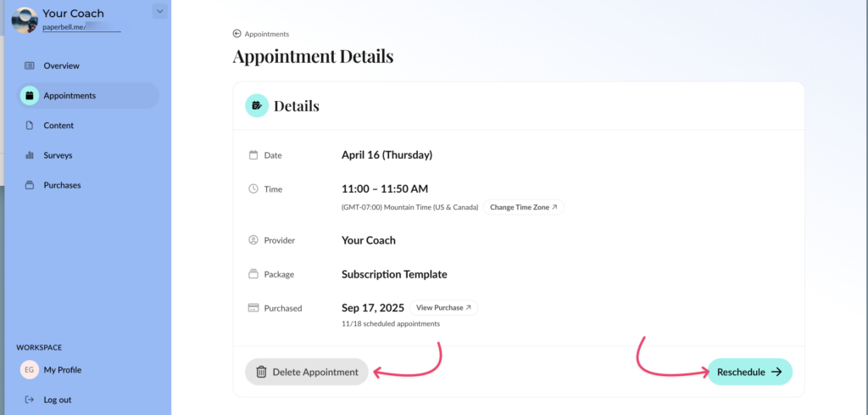Click the Details calendar badge icon
This screenshot has height=415, width=868.
256,106
